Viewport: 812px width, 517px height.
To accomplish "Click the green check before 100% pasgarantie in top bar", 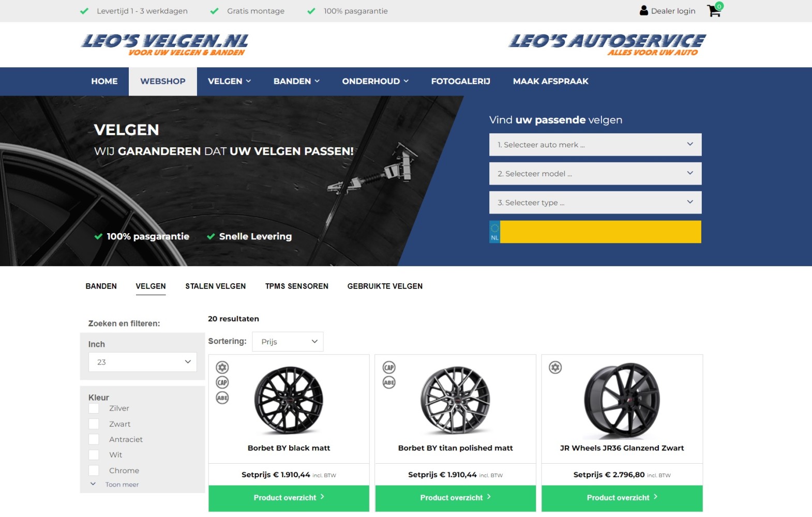I will click(311, 11).
